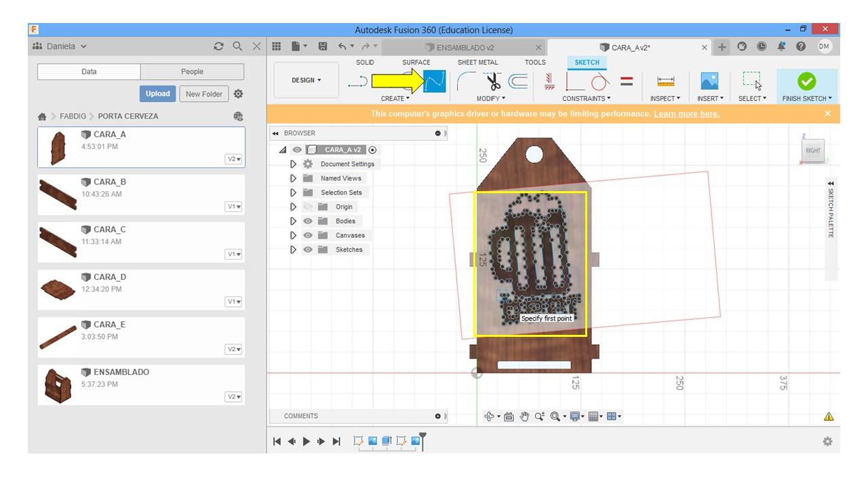868x488 pixels.
Task: Apply the Equal constraint icon
Action: pos(627,81)
